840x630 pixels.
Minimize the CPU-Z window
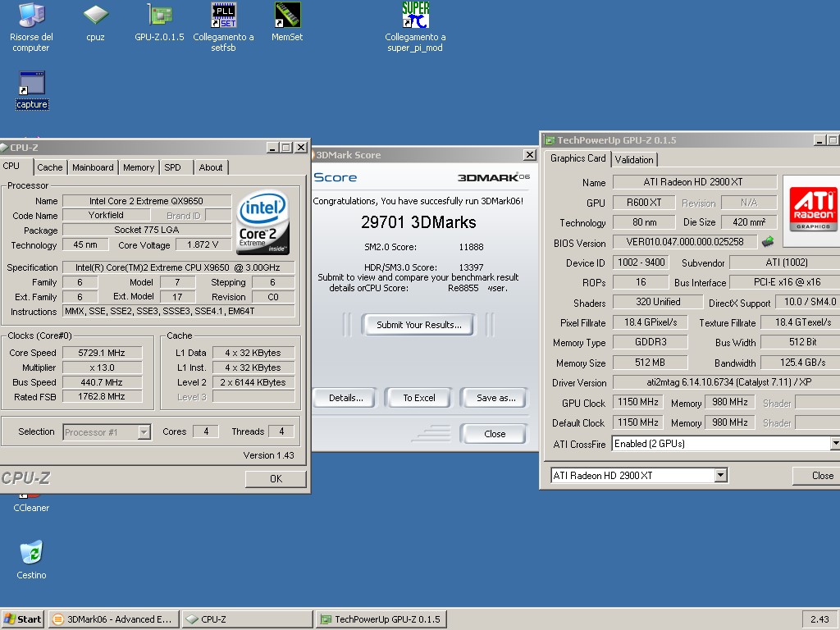(x=272, y=148)
